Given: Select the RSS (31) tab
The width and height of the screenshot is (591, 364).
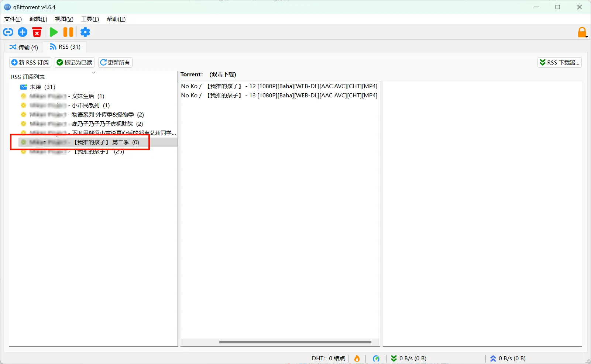Looking at the screenshot, I should coord(65,47).
